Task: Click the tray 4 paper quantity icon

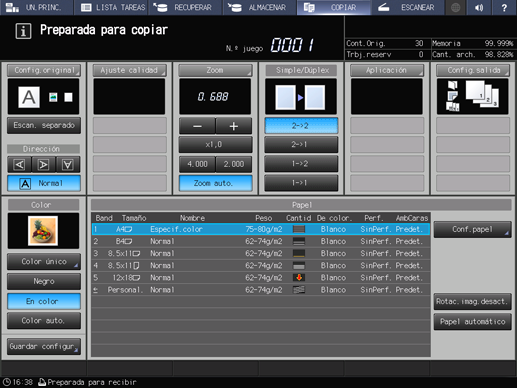Action: tap(299, 266)
